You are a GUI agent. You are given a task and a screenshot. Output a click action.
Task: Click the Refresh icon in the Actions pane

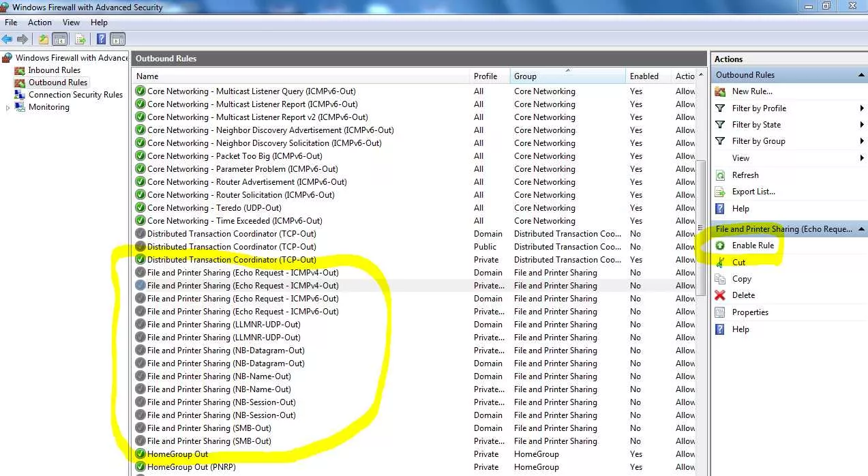719,175
